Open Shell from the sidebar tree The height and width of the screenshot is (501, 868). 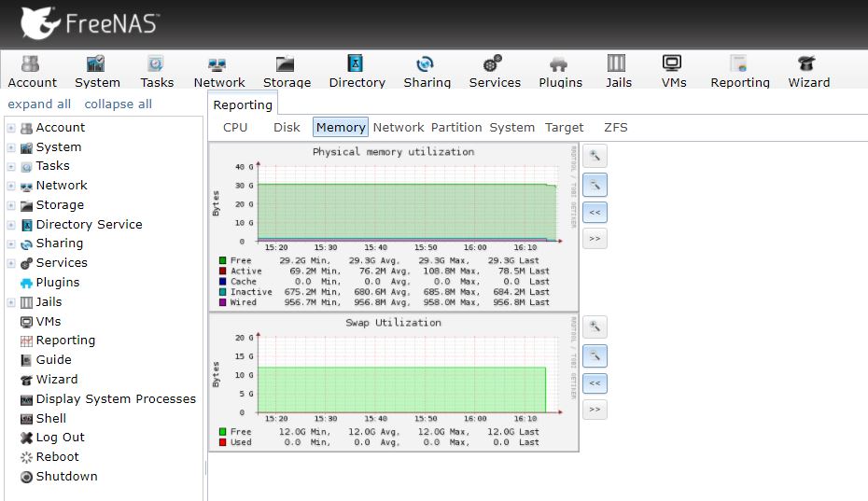click(x=50, y=418)
